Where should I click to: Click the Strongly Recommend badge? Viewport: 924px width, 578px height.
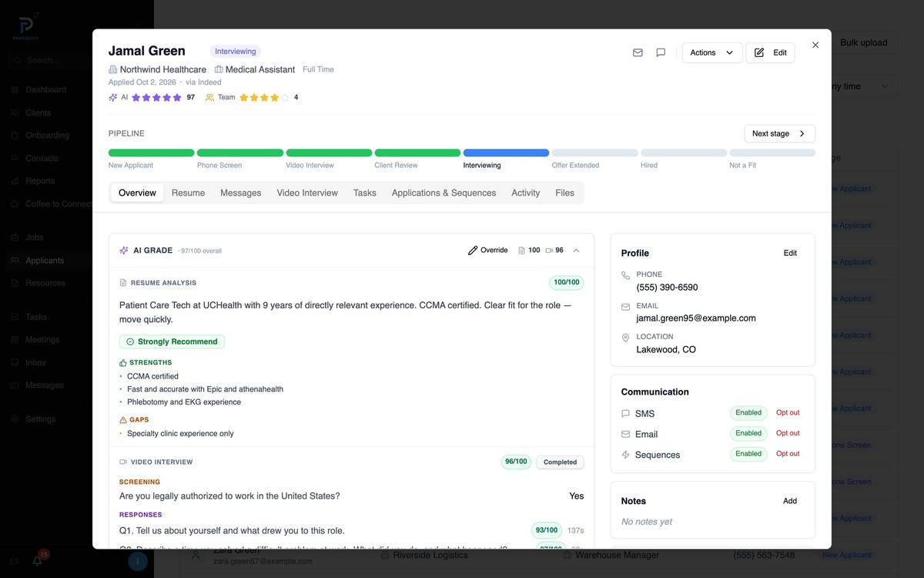pos(172,341)
